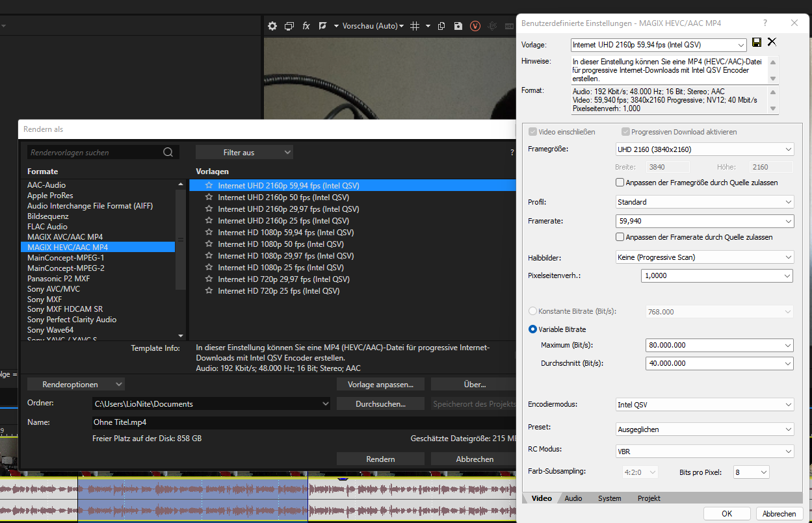
Task: Open the Filter aus dropdown
Action: [244, 153]
